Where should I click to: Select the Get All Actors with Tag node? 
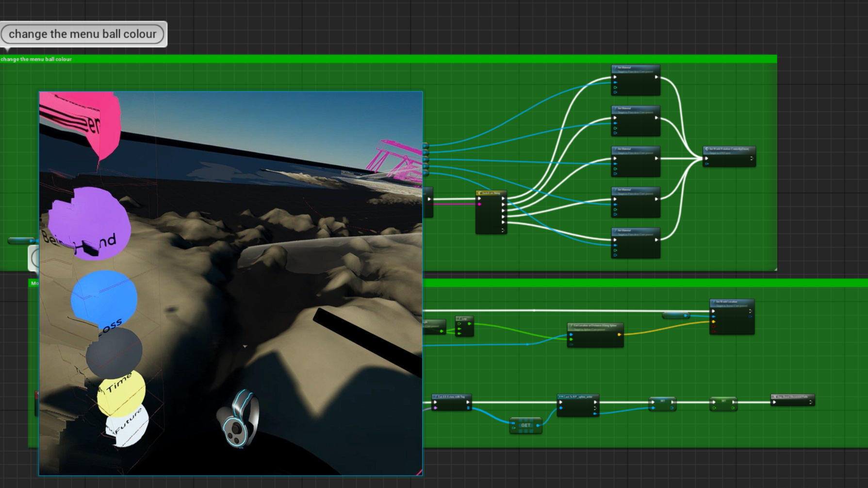click(451, 403)
